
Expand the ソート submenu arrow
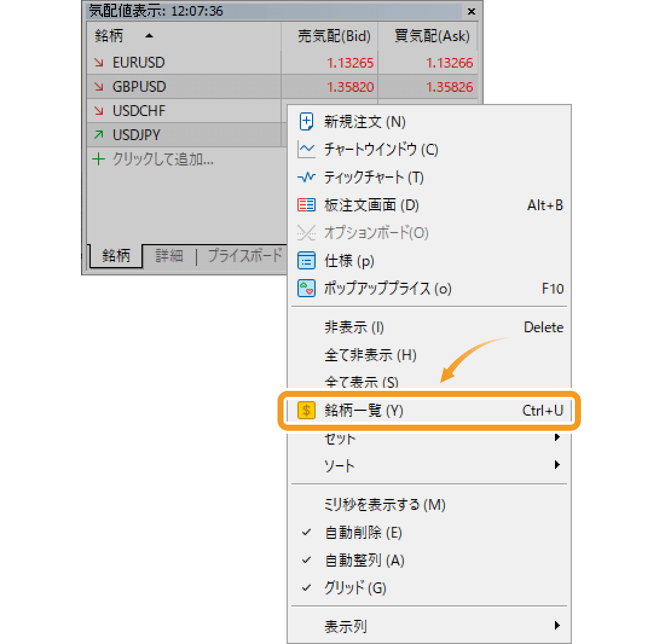pos(557,465)
